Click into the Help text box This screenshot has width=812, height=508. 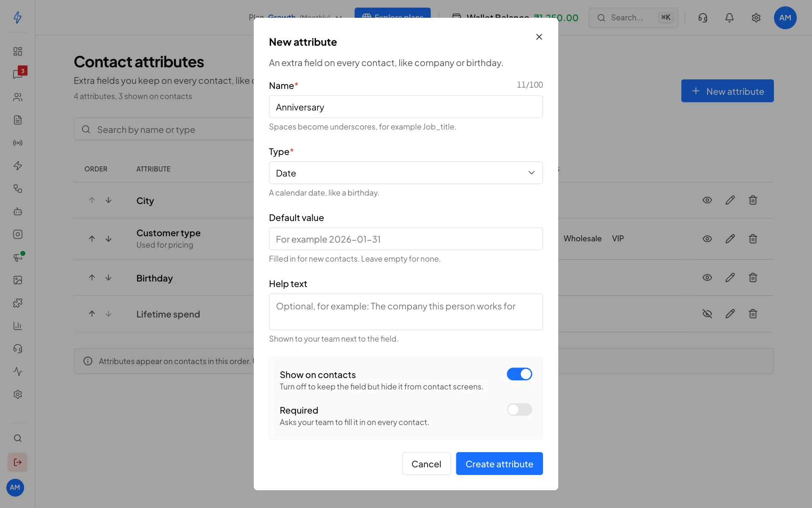coord(406,312)
